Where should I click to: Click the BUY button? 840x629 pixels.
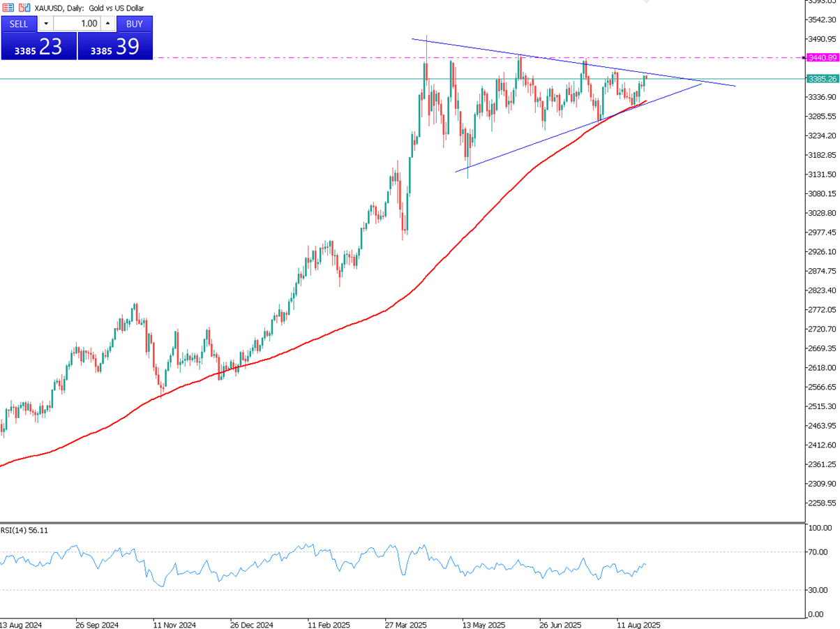tap(135, 24)
